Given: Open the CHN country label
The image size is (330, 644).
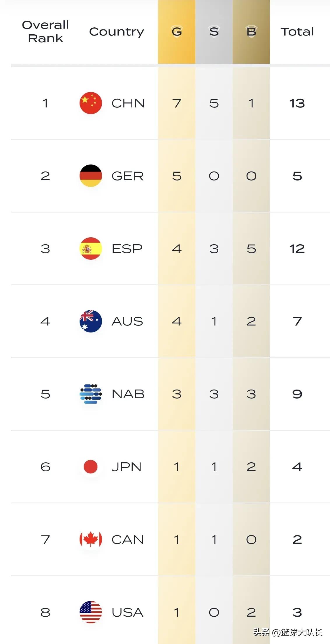Looking at the screenshot, I should (128, 103).
